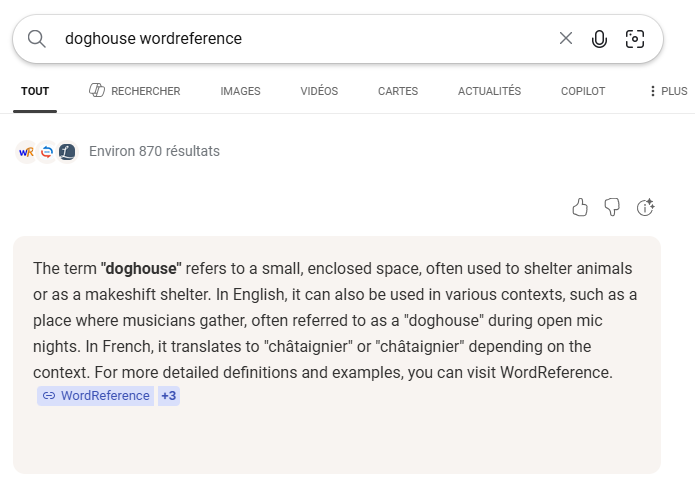Dislike the answer with thumbs down
The height and width of the screenshot is (488, 695).
612,207
